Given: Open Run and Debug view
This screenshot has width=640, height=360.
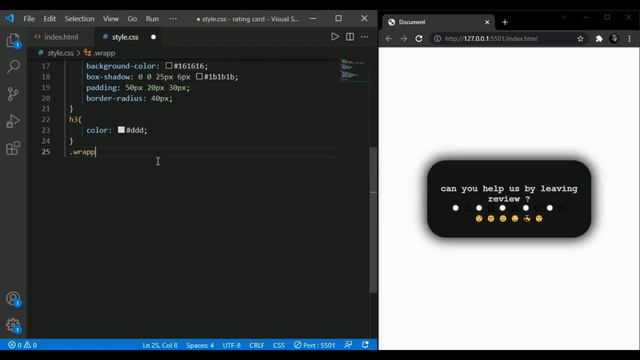Looking at the screenshot, I should click(13, 121).
